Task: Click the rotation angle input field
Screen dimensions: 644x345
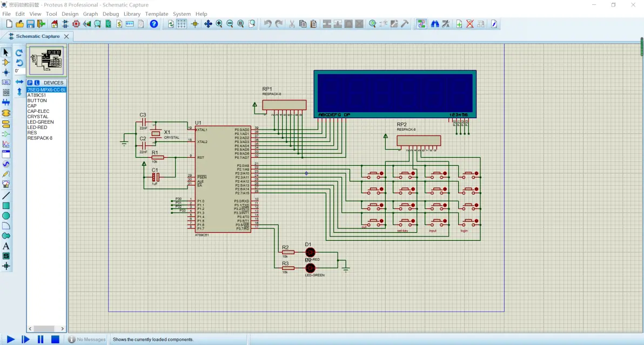Action: click(x=19, y=71)
